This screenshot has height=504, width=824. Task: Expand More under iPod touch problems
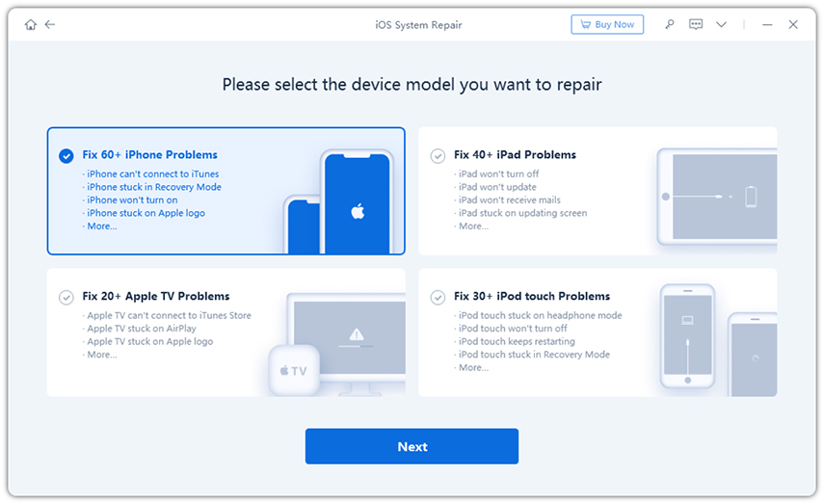[472, 368]
